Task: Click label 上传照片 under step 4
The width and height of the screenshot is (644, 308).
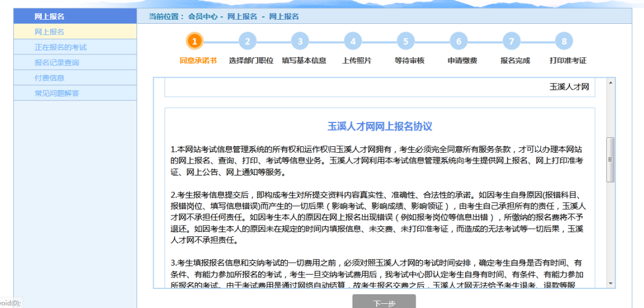Action: [x=357, y=60]
